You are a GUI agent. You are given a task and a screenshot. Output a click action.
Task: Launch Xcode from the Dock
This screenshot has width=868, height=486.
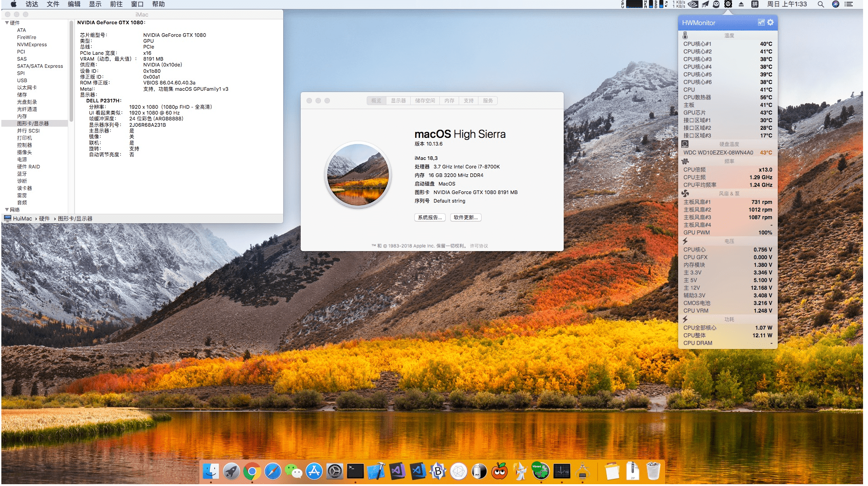[376, 471]
